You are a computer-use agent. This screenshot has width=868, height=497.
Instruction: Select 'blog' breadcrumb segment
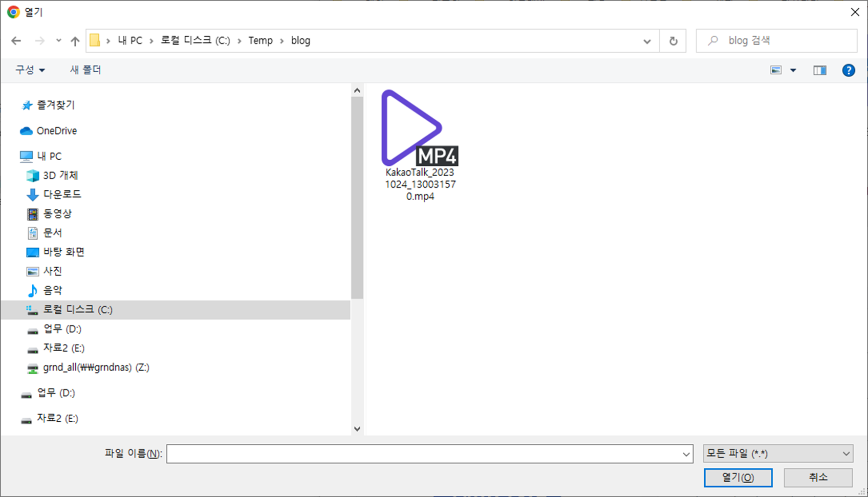pyautogui.click(x=300, y=40)
